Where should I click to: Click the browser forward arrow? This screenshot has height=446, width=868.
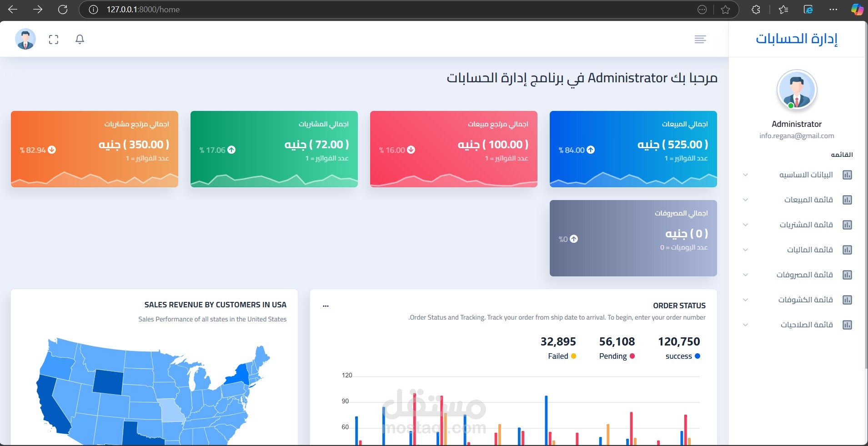38,9
